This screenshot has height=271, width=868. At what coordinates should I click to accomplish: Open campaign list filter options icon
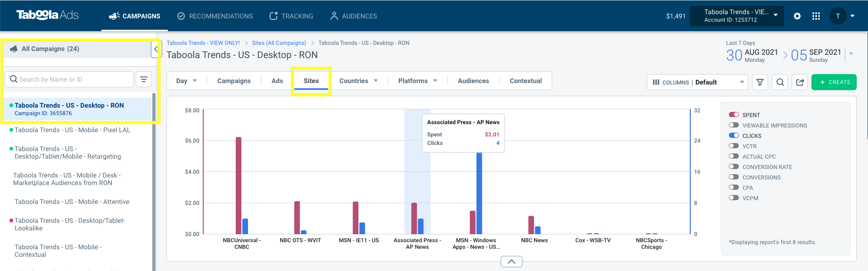pos(144,79)
